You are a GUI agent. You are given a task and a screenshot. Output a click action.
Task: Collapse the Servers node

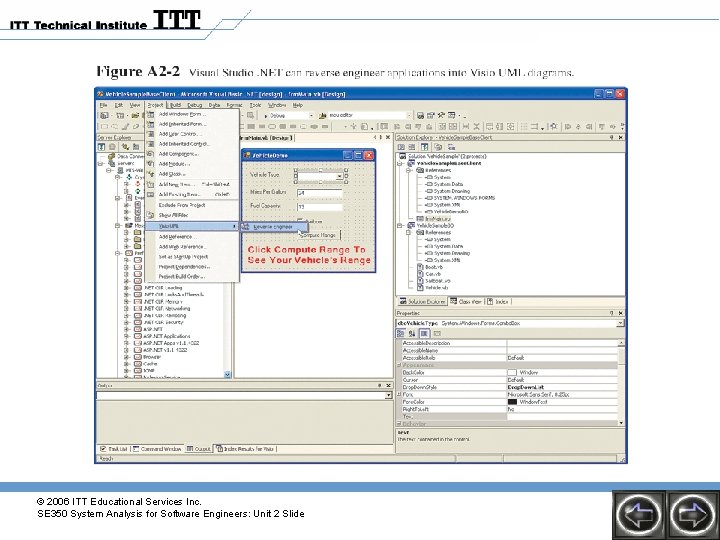click(x=101, y=163)
